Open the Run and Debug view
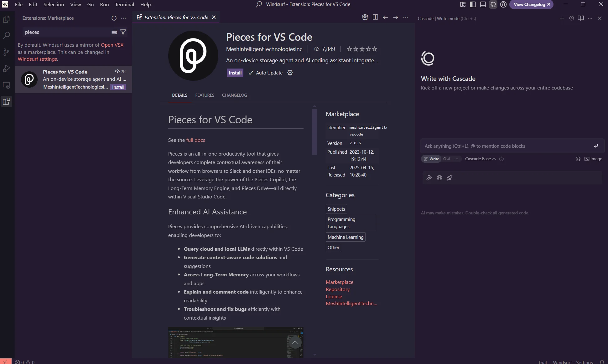Image resolution: width=608 pixels, height=364 pixels. 6,69
